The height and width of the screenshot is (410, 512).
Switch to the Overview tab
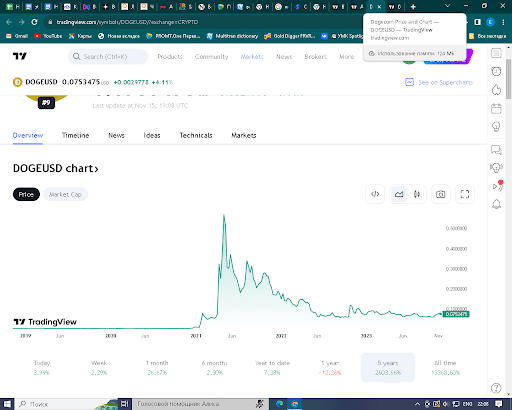pyautogui.click(x=28, y=135)
